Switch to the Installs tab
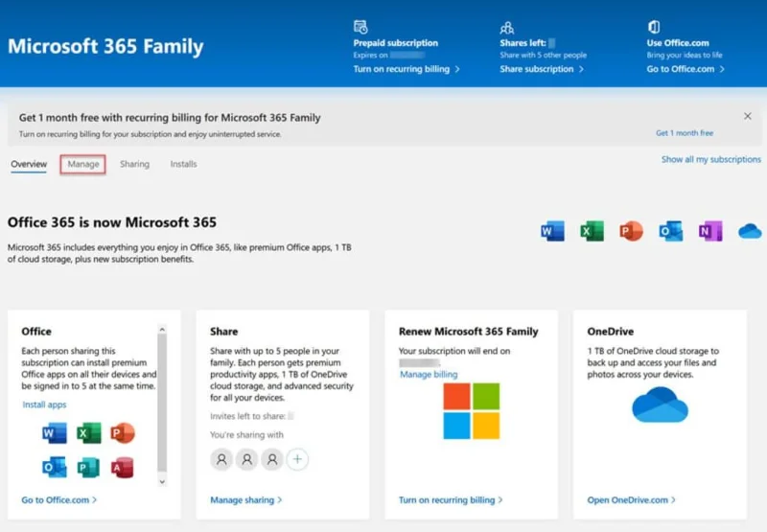 tap(183, 164)
